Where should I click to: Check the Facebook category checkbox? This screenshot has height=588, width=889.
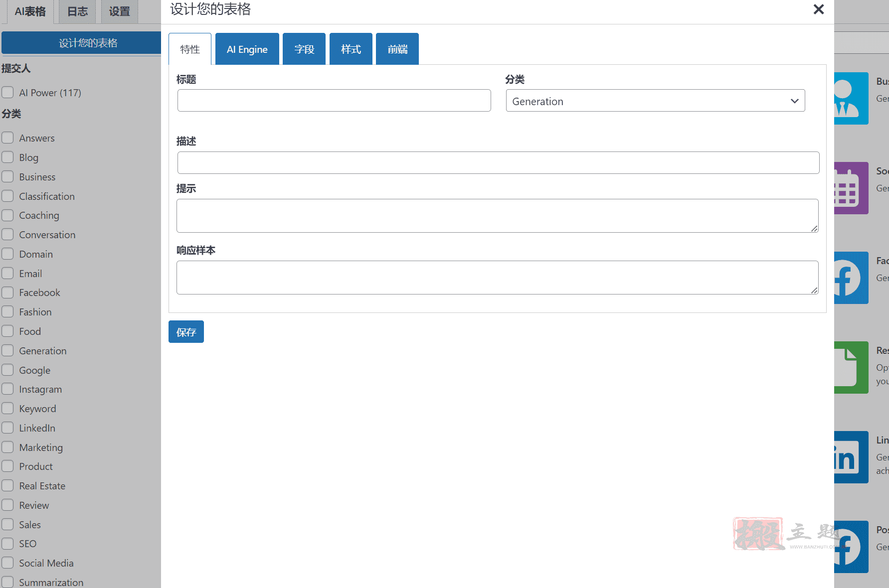pos(7,292)
